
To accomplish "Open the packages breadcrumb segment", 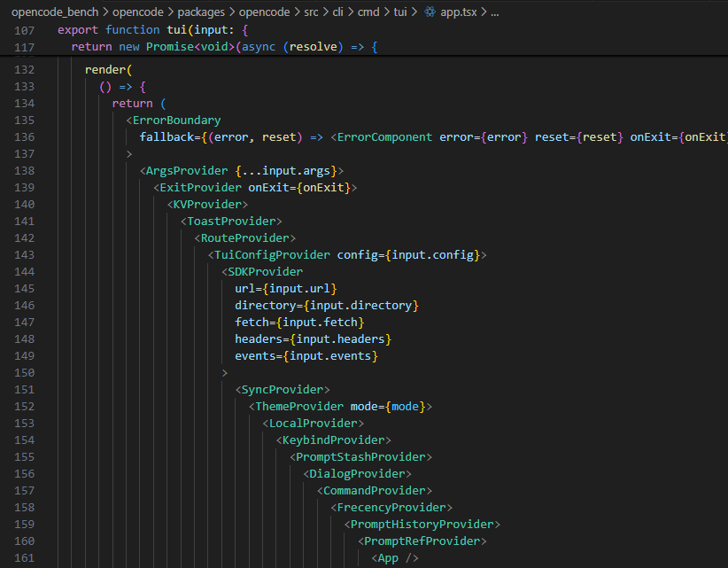I will [201, 12].
